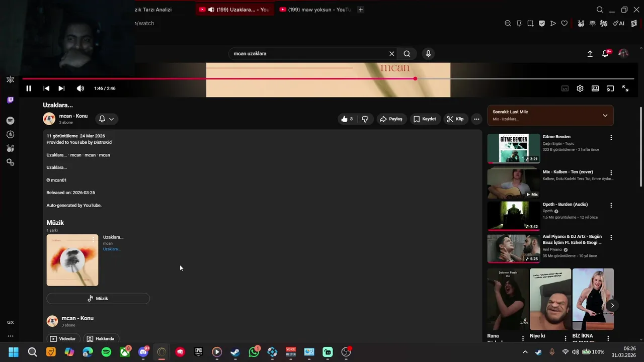Open YouTube notifications bell with 9+ badge
Screen dimensions: 644x362
click(606, 54)
